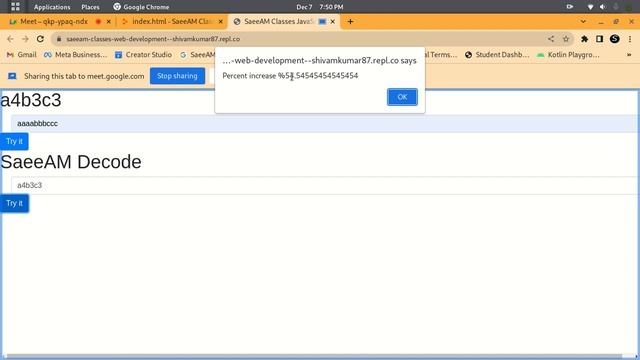This screenshot has width=640, height=360.
Task: Open the profile avatar S
Action: coord(615,39)
